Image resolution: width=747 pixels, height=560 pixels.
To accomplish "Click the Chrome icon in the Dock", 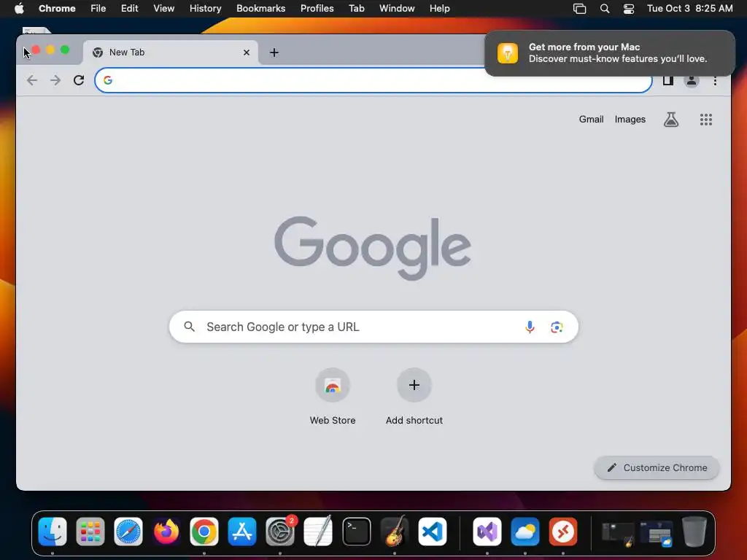I will [x=204, y=532].
